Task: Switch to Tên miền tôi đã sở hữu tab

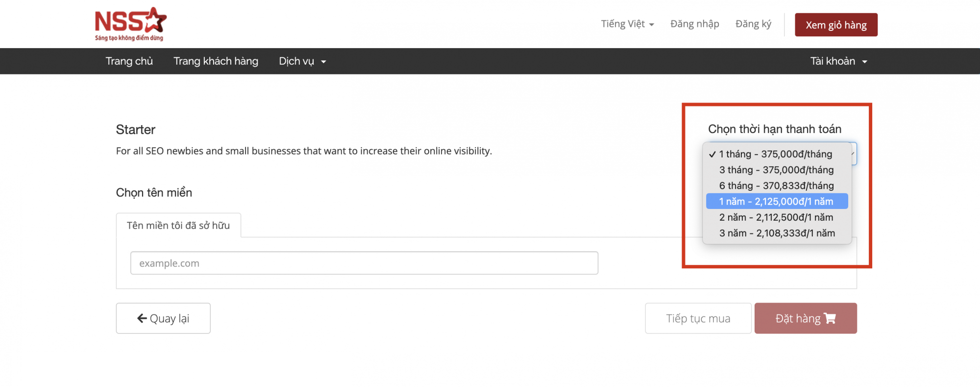Action: click(x=178, y=225)
